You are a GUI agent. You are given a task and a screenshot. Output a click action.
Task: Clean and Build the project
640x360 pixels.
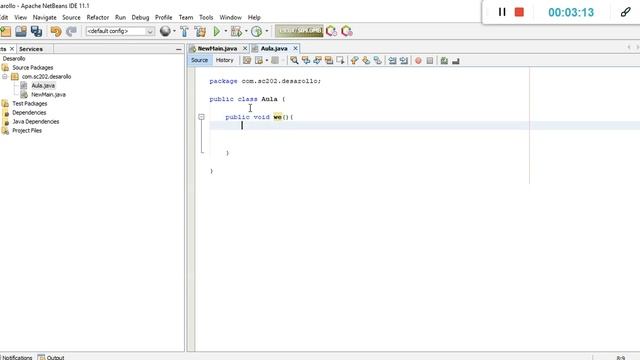point(200,31)
